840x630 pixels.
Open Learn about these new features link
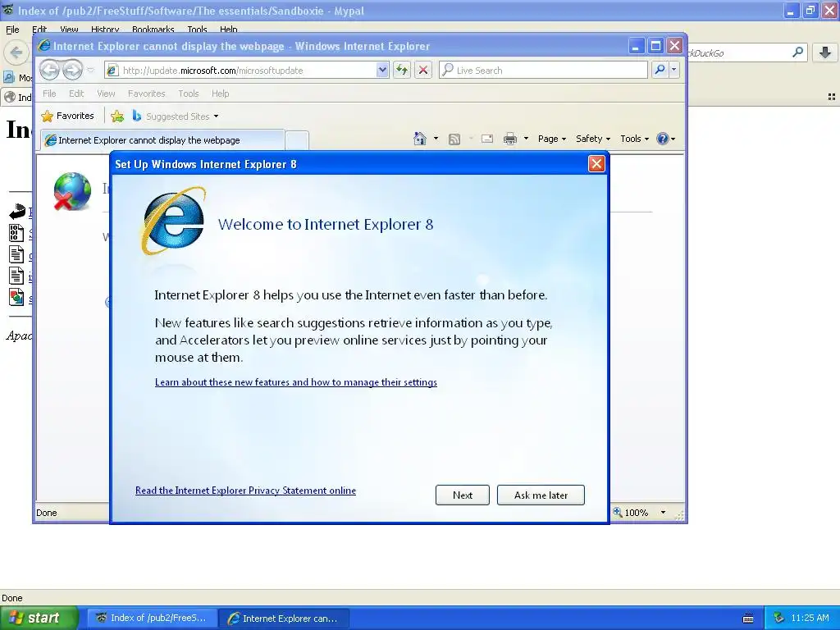295,382
